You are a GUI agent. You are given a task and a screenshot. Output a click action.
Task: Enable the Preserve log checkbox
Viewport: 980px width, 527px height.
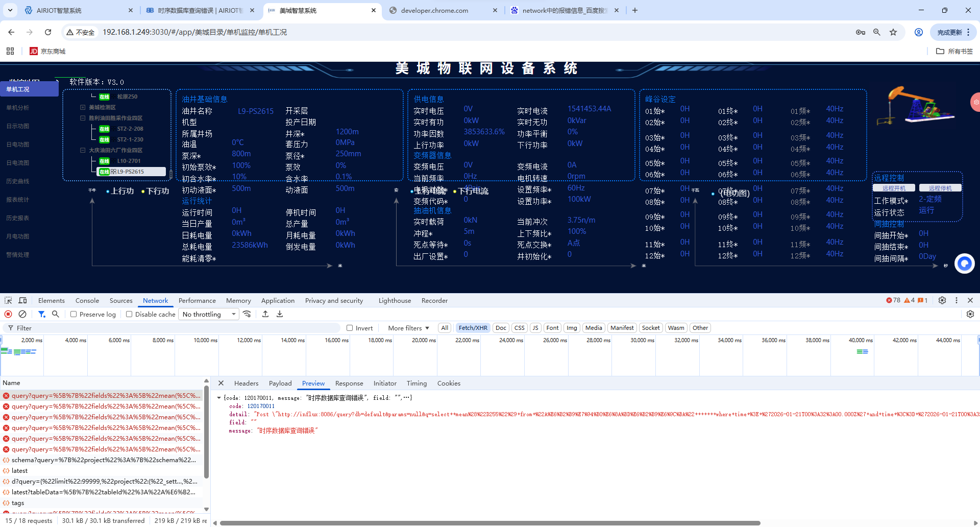click(x=73, y=314)
